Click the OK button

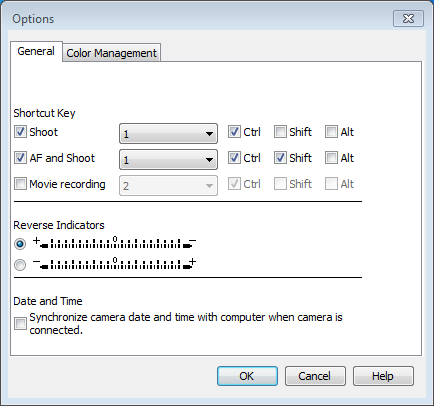click(247, 376)
